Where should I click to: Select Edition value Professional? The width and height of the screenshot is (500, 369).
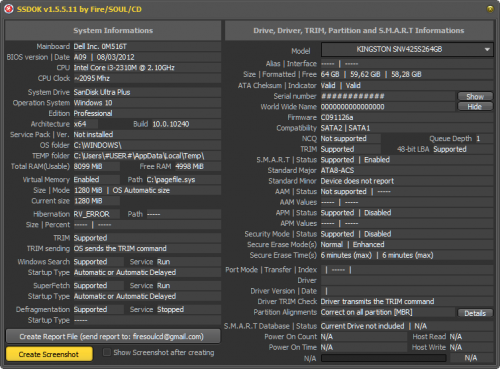[x=93, y=113]
